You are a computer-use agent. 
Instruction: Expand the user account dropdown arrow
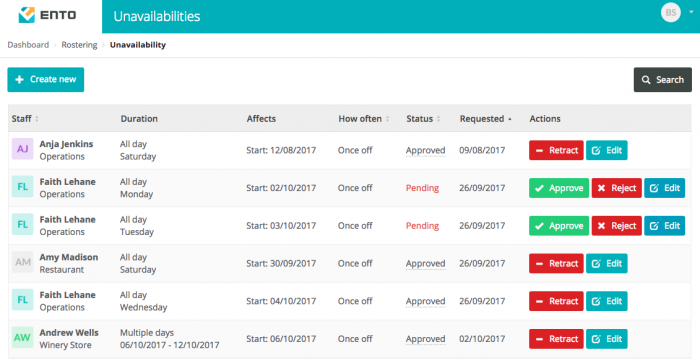(691, 13)
